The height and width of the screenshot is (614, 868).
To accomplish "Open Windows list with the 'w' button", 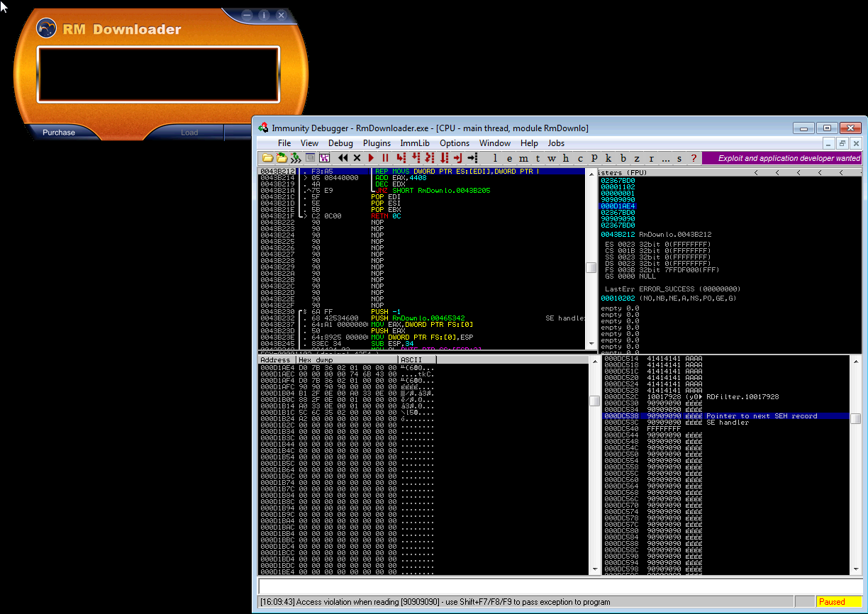I will [551, 157].
